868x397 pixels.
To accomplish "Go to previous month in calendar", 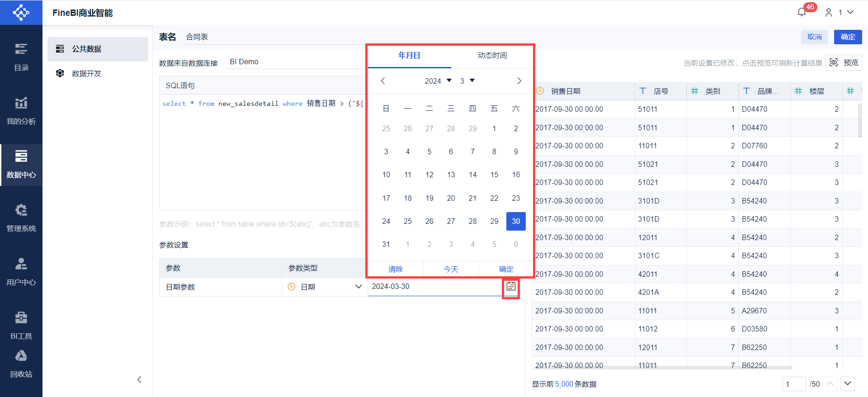I will point(383,81).
